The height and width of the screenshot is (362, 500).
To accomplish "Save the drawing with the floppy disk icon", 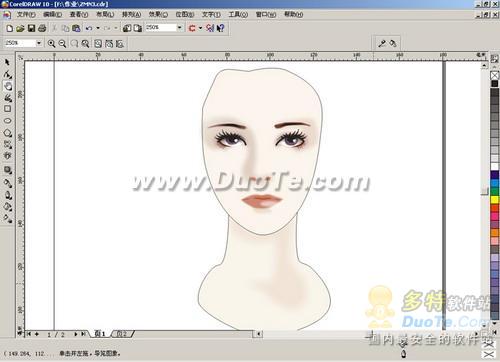I will 31,28.
